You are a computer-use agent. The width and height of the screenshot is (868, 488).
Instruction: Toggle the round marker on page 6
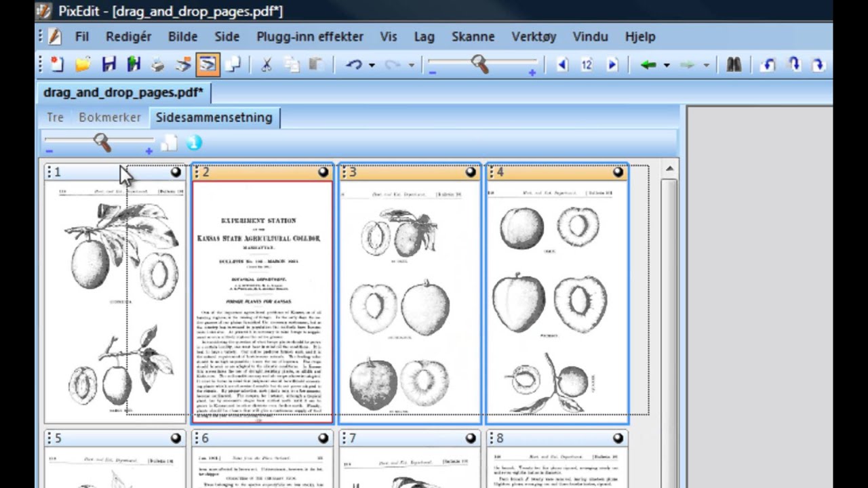(x=323, y=439)
